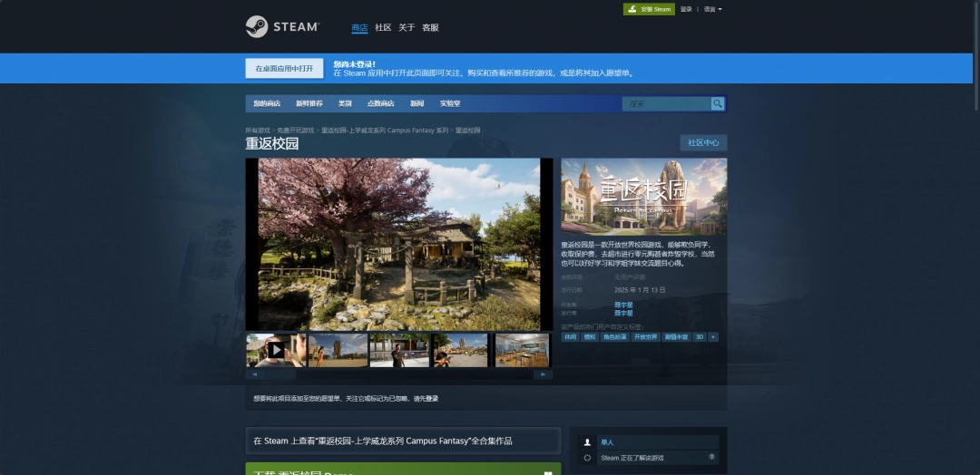Select the classroom screenshot thumbnail
The height and width of the screenshot is (475, 980).
click(x=522, y=350)
